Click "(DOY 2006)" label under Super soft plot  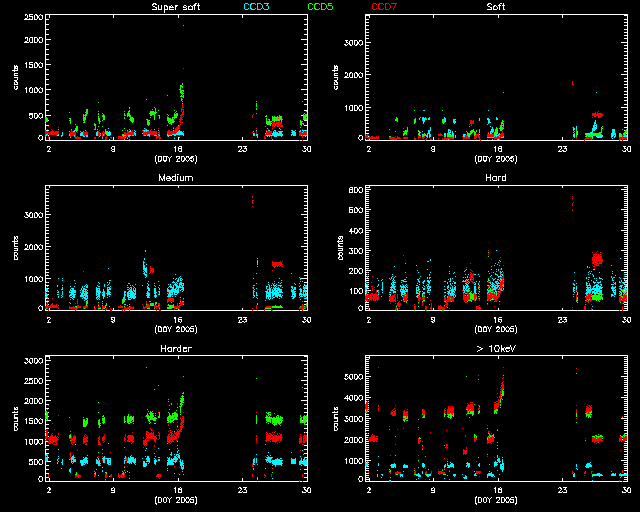pos(176,159)
